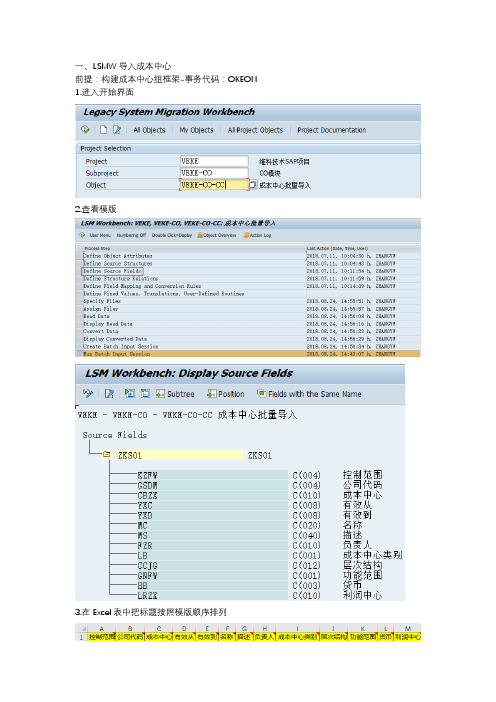Click Excel header cell 控制范围
496x702 pixels.
[102, 637]
